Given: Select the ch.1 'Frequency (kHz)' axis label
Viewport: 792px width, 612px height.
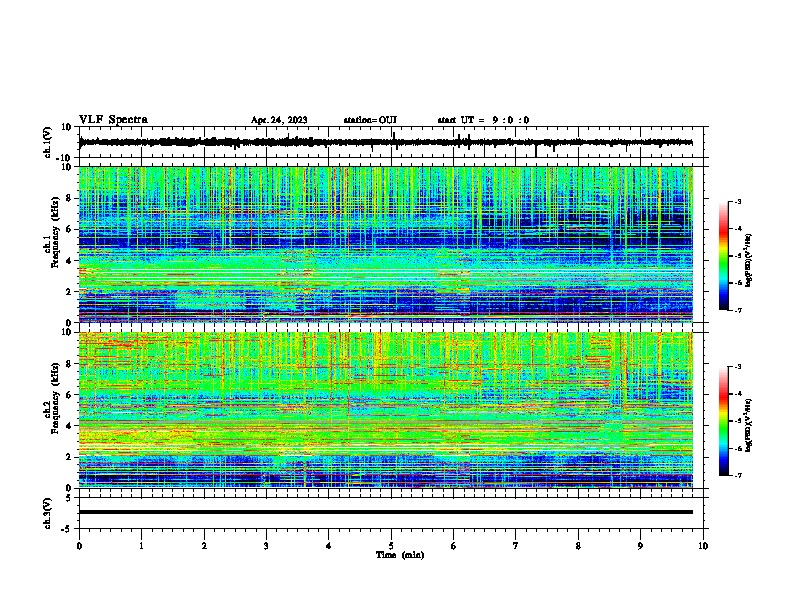Looking at the screenshot, I should 55,232.
